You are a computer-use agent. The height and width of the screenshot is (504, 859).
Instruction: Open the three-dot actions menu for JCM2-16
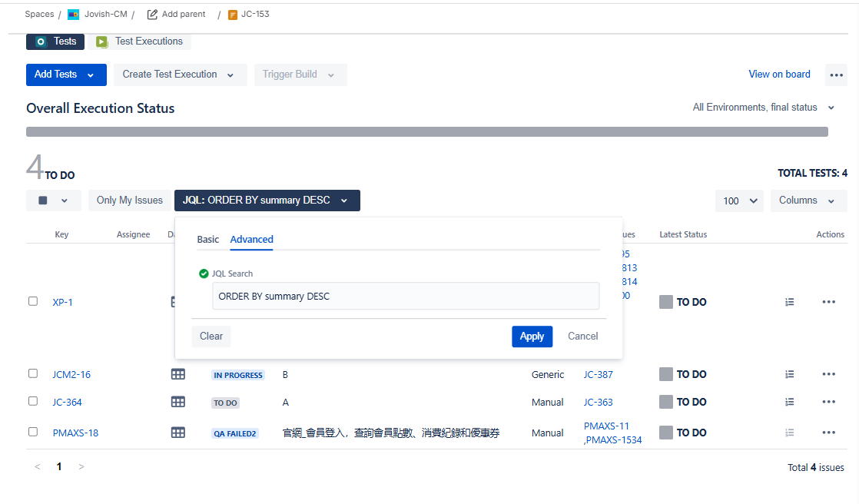(828, 374)
